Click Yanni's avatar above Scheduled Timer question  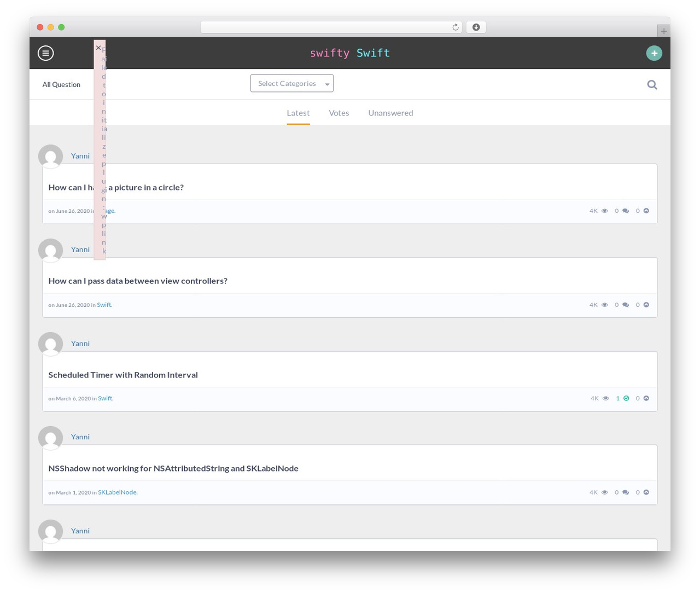pyautogui.click(x=50, y=345)
